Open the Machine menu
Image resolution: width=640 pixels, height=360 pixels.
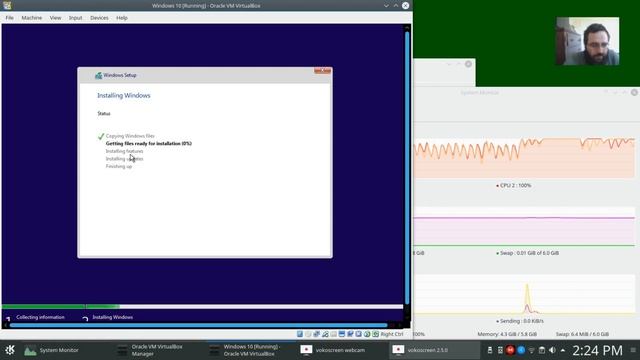pos(32,18)
